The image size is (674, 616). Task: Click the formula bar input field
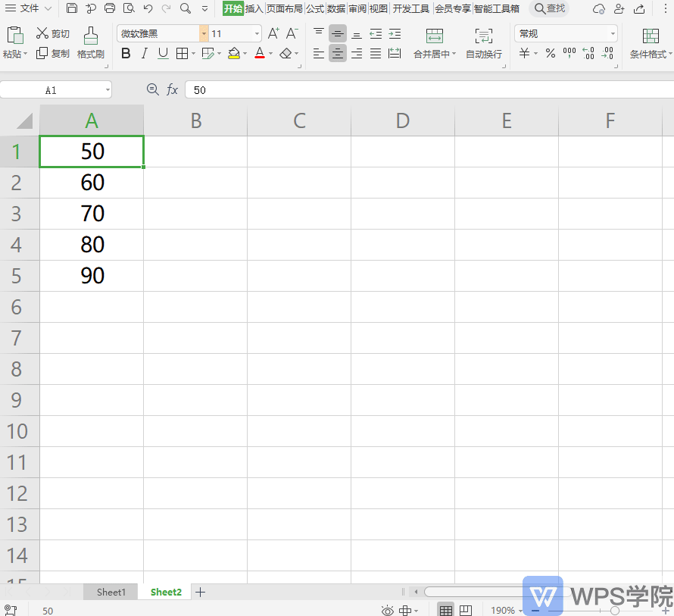click(424, 90)
